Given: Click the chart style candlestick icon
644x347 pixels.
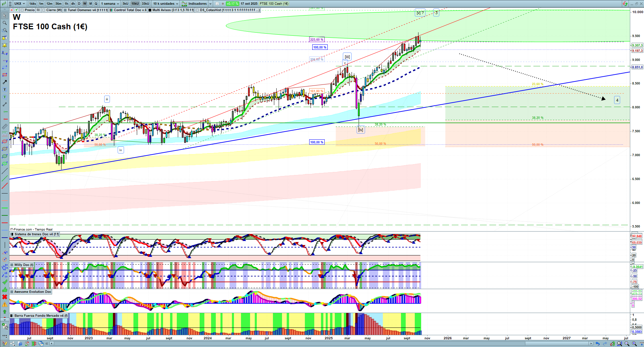Looking at the screenshot, I should 4,4.
